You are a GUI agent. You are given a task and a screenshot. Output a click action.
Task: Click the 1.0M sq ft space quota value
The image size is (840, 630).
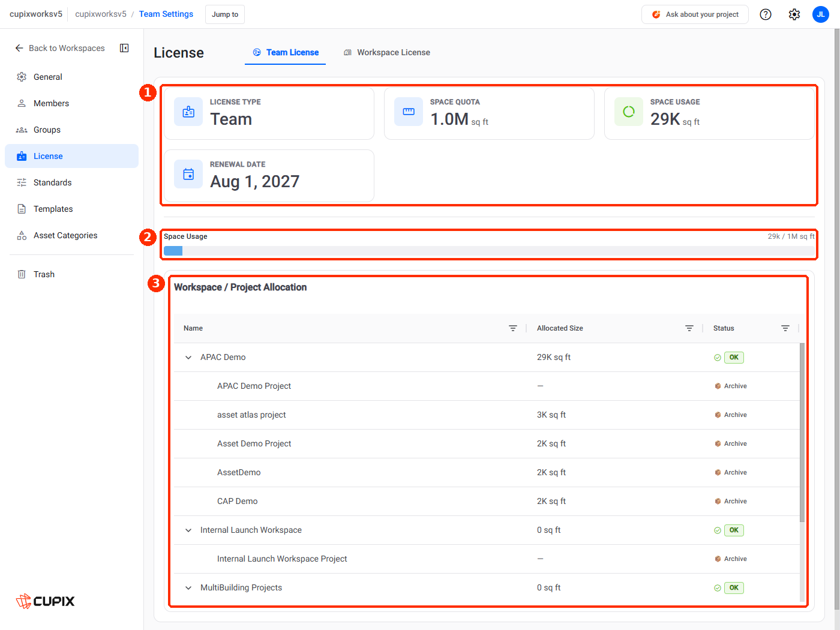(460, 119)
